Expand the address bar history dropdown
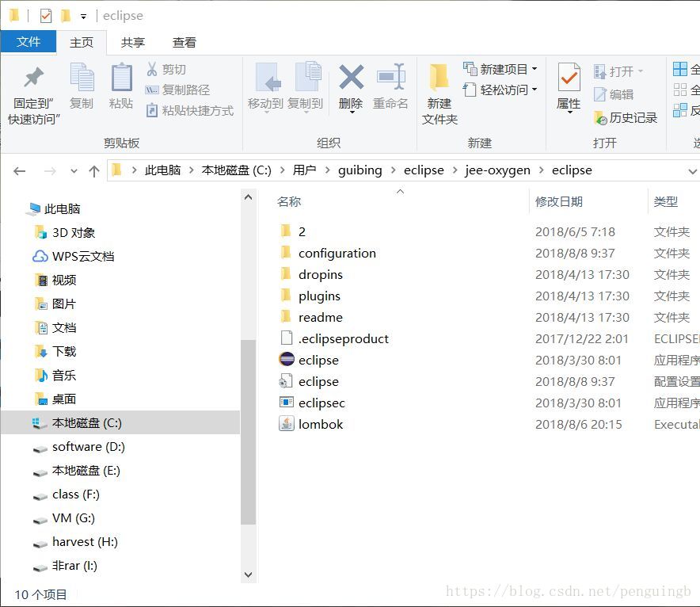700x607 pixels. pos(692,171)
